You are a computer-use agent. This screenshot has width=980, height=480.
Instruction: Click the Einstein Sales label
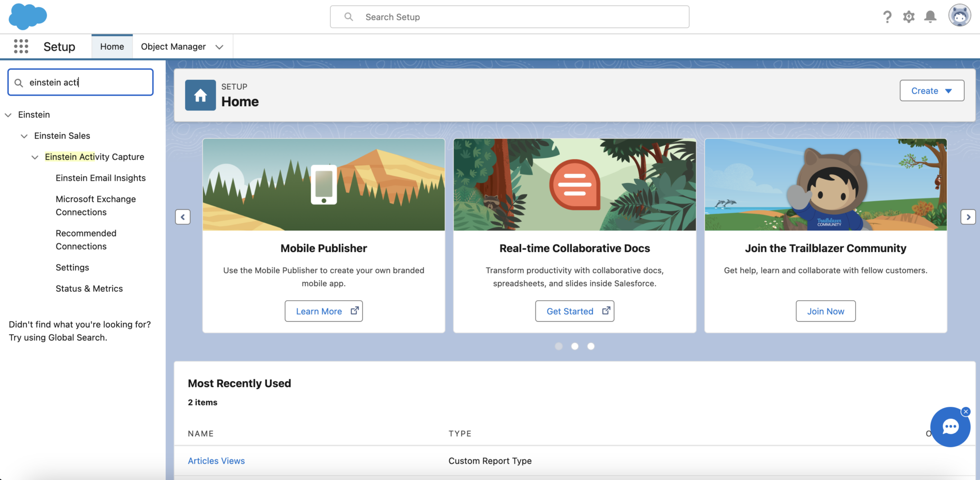point(62,136)
